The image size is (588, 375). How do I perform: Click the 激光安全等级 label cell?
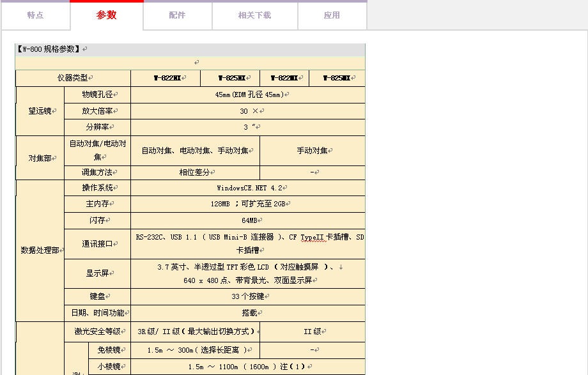(97, 332)
